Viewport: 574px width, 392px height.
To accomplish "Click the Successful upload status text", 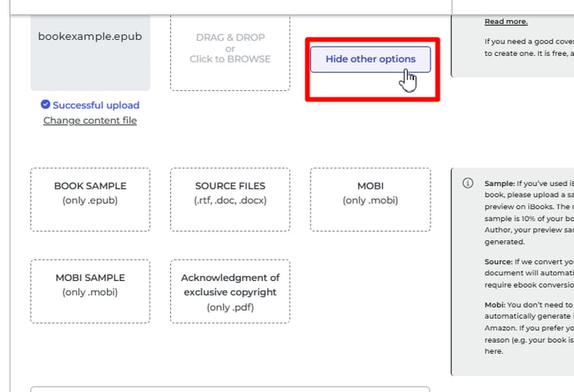I will tap(96, 105).
